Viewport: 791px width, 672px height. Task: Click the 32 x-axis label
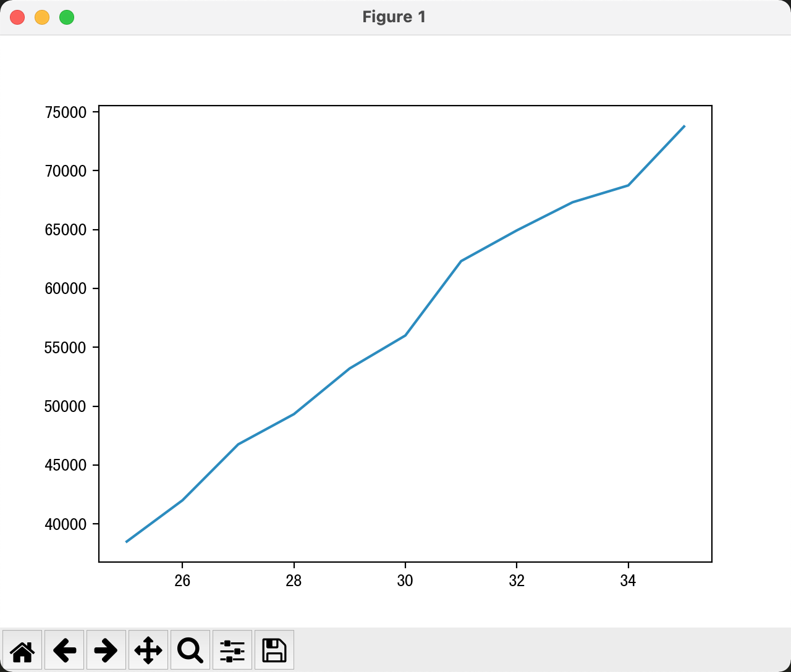517,581
